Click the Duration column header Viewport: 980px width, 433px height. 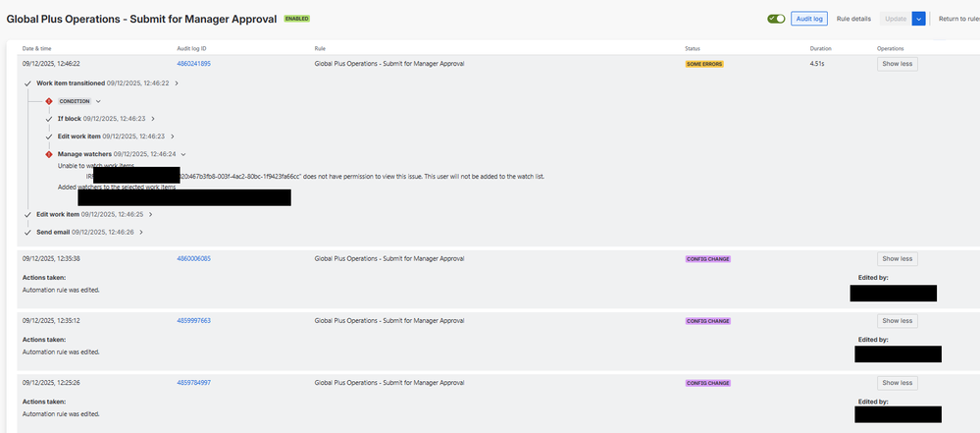pos(821,48)
